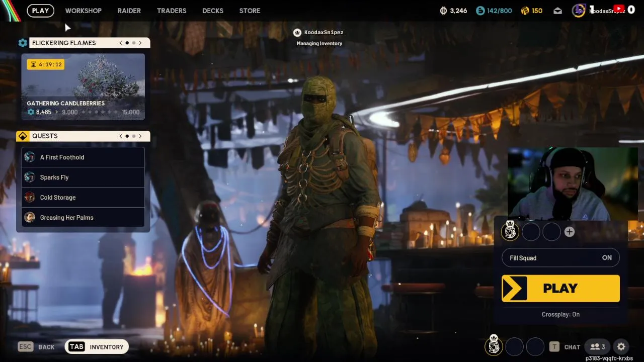Invite a squad member with the plus icon
The image size is (644, 362).
[569, 232]
